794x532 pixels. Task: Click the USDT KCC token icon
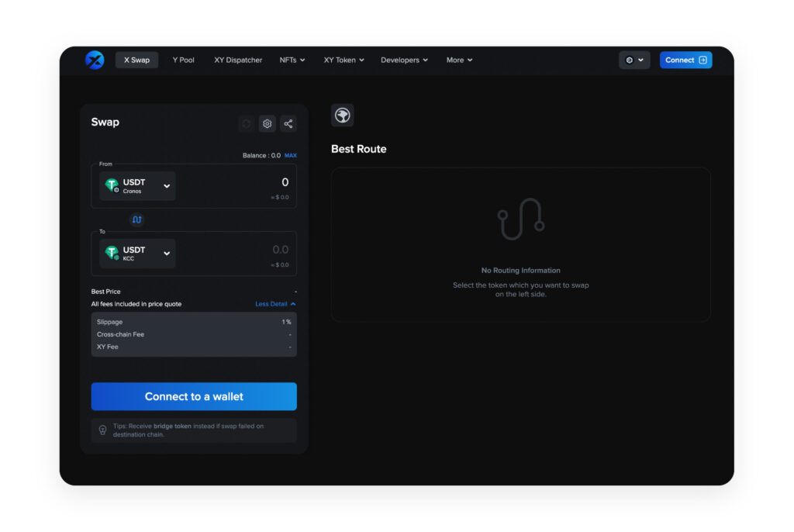(x=112, y=252)
